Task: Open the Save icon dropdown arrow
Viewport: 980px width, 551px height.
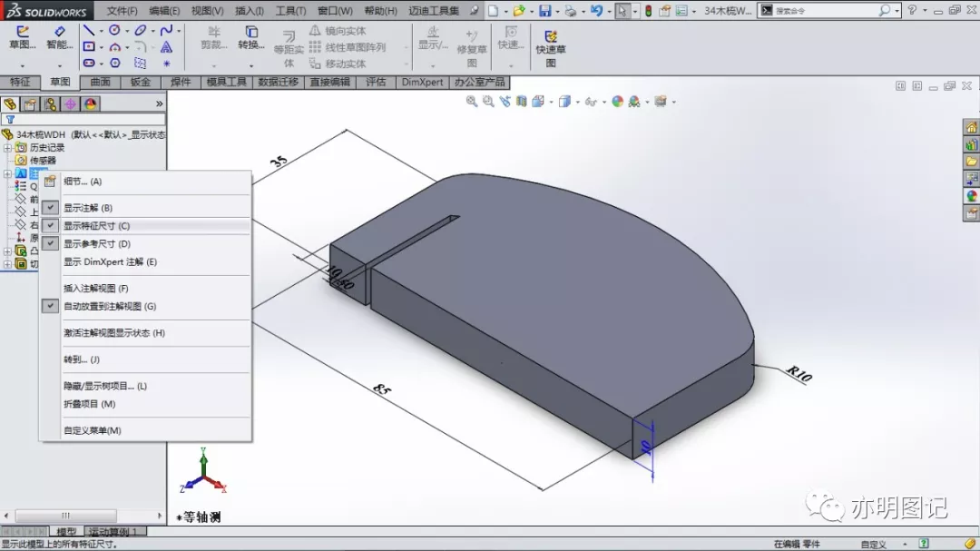Action: (557, 11)
